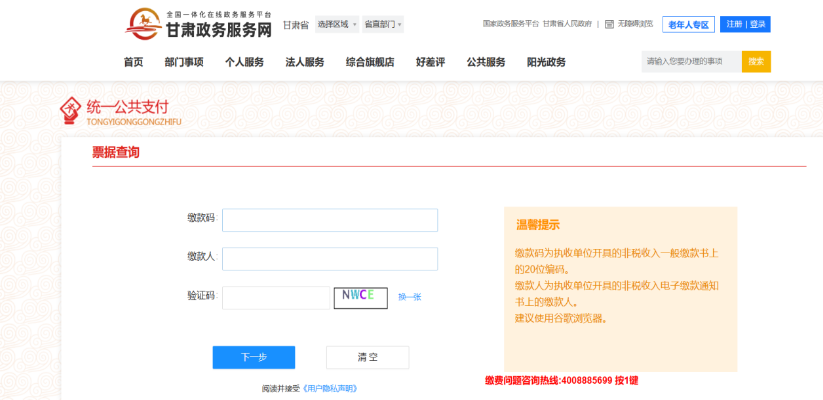Focus the 缴款码 input field

(330, 220)
